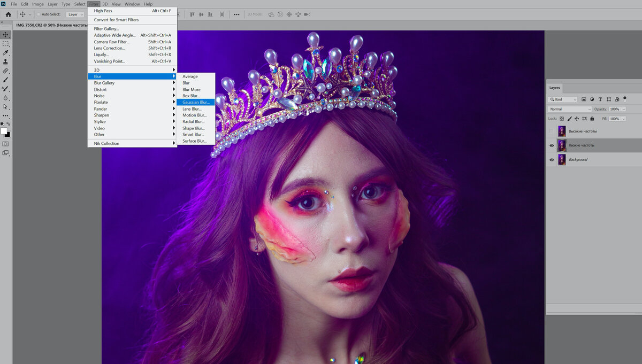The height and width of the screenshot is (364, 642).
Task: Open the Normal blend mode dropdown
Action: coord(570,109)
